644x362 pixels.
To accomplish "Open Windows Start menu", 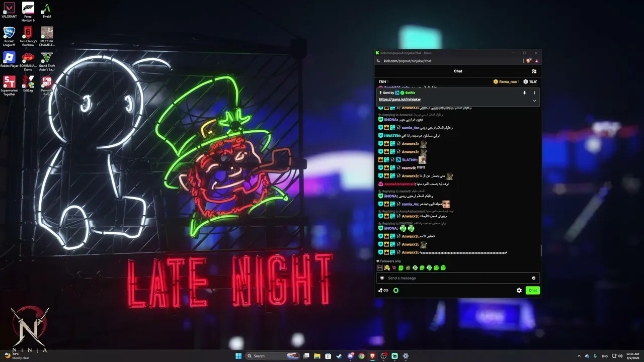I will (238, 356).
